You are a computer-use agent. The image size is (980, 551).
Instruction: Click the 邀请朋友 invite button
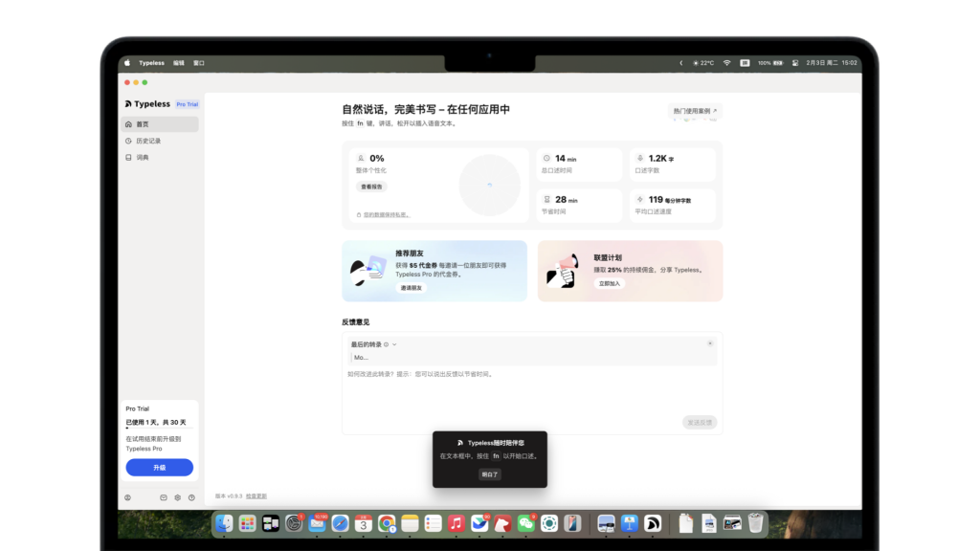(x=411, y=288)
